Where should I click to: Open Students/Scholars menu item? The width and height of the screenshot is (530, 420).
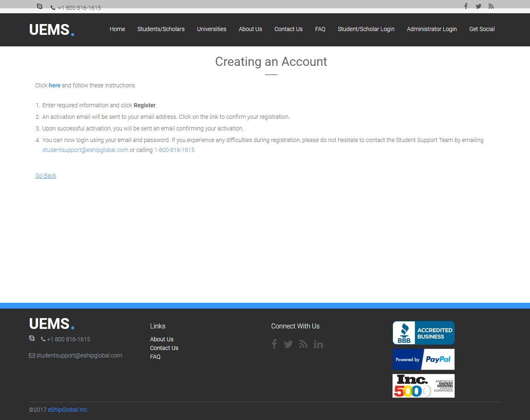tap(161, 29)
